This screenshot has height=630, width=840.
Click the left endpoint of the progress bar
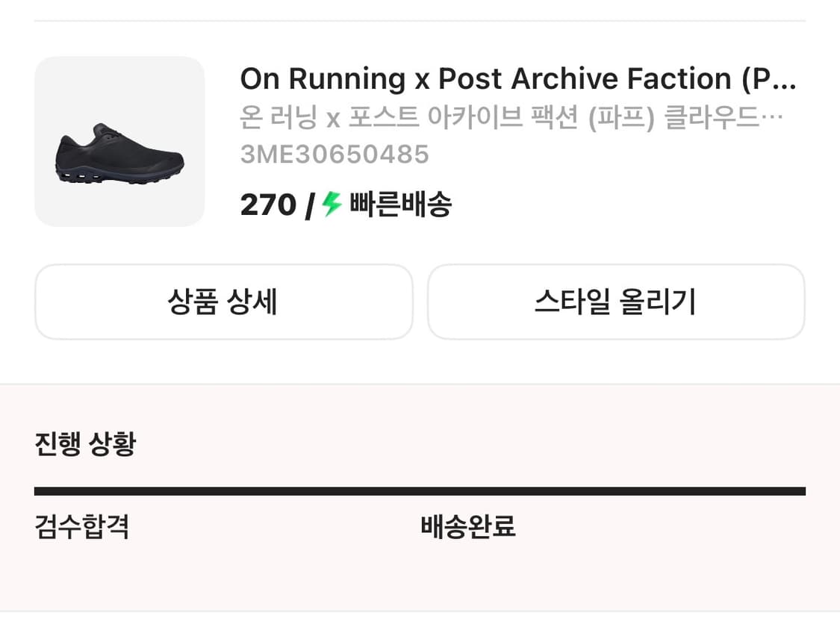coord(37,491)
